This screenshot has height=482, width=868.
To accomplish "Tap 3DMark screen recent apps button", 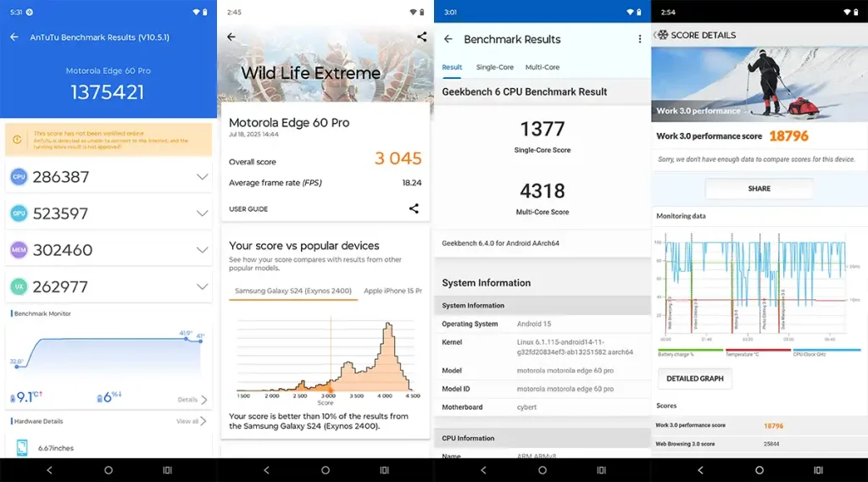I will pos(384,470).
